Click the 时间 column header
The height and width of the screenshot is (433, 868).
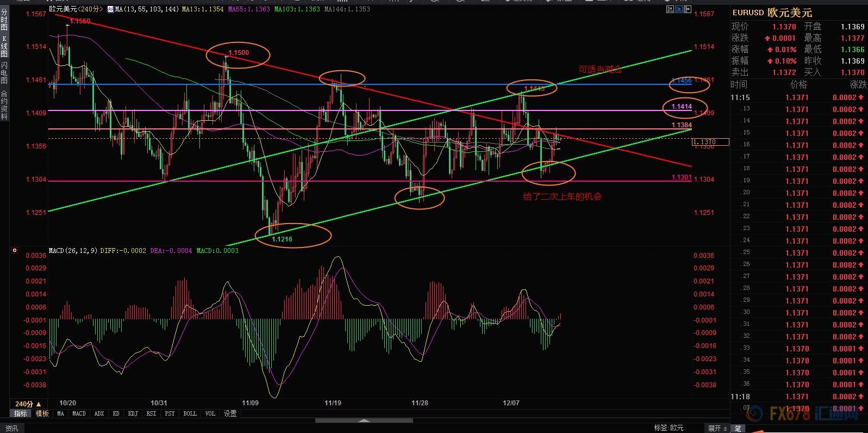(739, 84)
